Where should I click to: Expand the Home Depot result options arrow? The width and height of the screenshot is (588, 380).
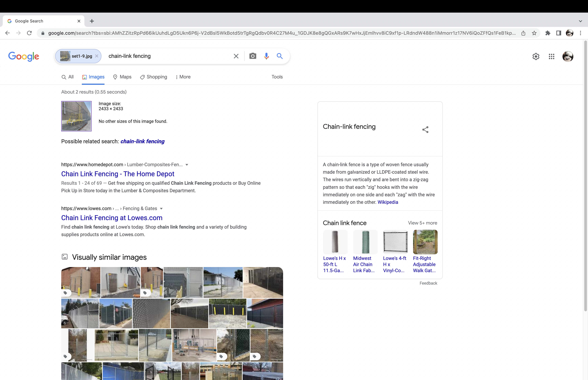[187, 165]
